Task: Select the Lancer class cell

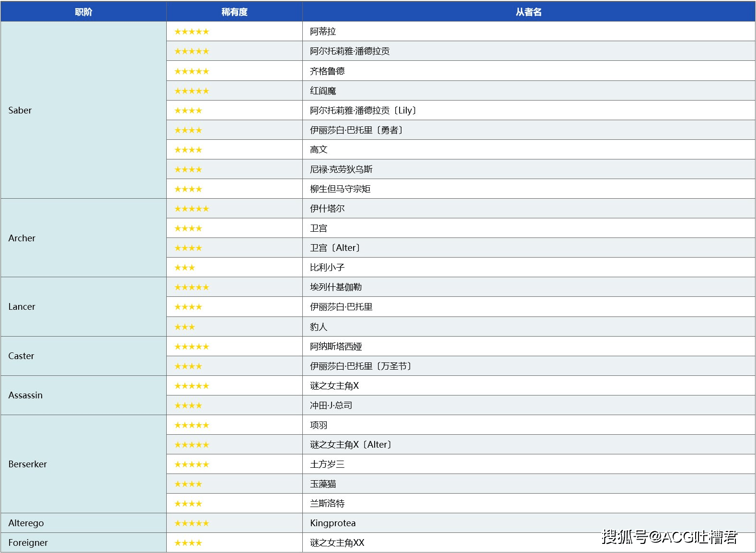Action: coord(83,307)
